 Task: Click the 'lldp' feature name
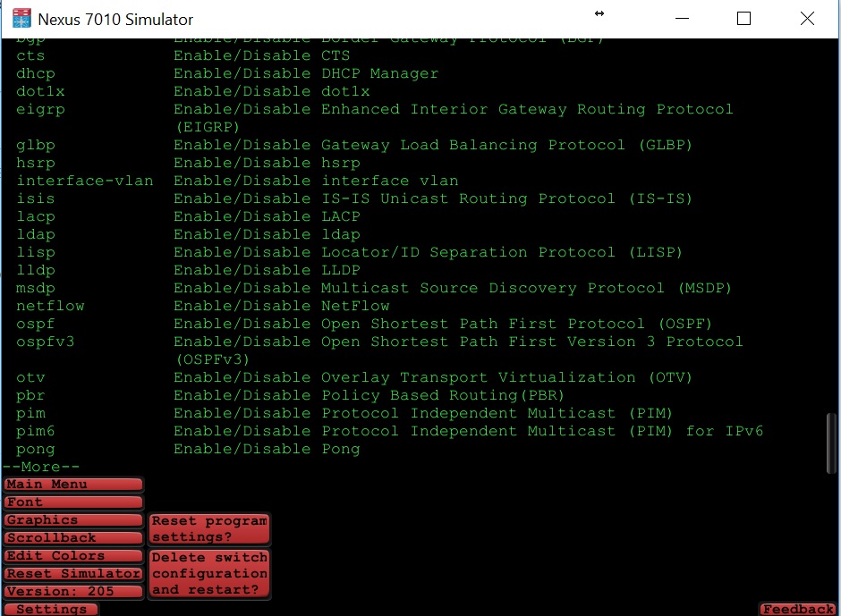(36, 270)
